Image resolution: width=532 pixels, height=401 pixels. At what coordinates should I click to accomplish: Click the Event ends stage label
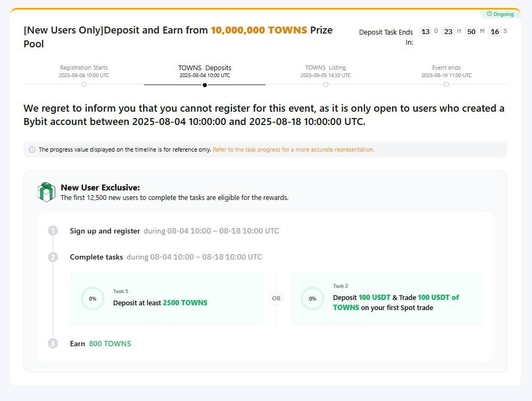[x=446, y=68]
